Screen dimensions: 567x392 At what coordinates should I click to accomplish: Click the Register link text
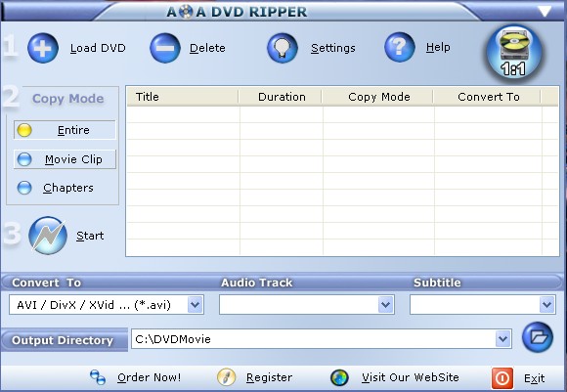[x=269, y=377]
